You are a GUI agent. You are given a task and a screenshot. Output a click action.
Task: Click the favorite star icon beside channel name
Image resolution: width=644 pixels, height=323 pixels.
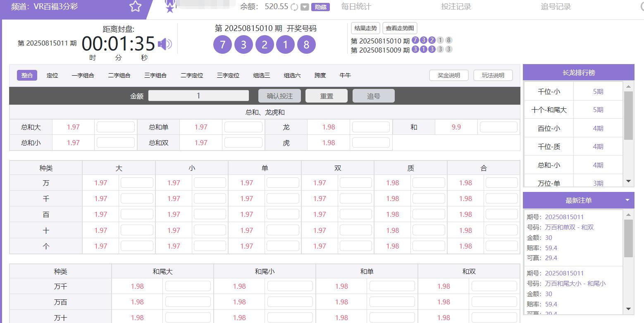pos(135,7)
